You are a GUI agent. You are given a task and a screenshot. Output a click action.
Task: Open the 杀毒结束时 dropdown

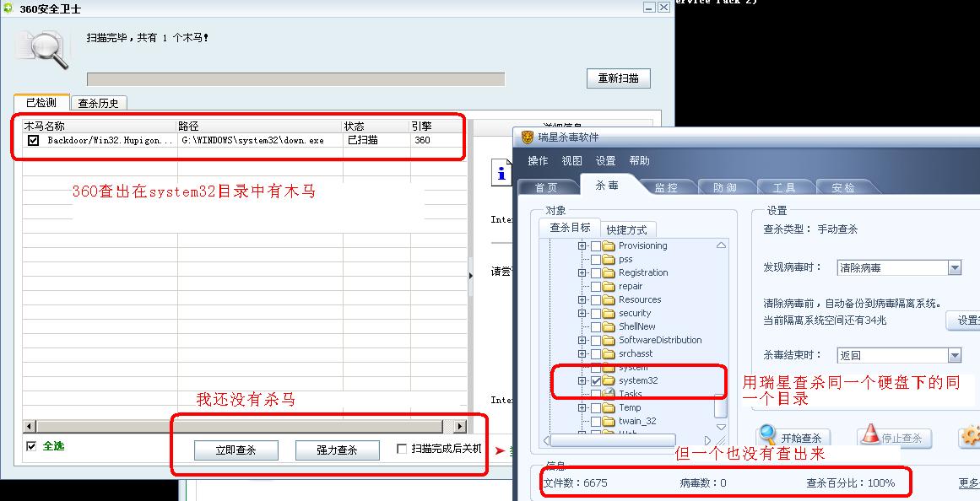tap(955, 355)
